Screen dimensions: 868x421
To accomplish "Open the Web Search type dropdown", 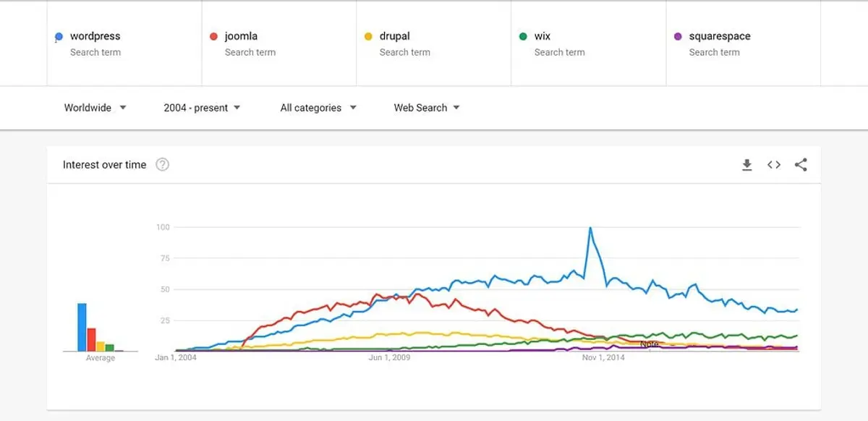I will [x=424, y=107].
